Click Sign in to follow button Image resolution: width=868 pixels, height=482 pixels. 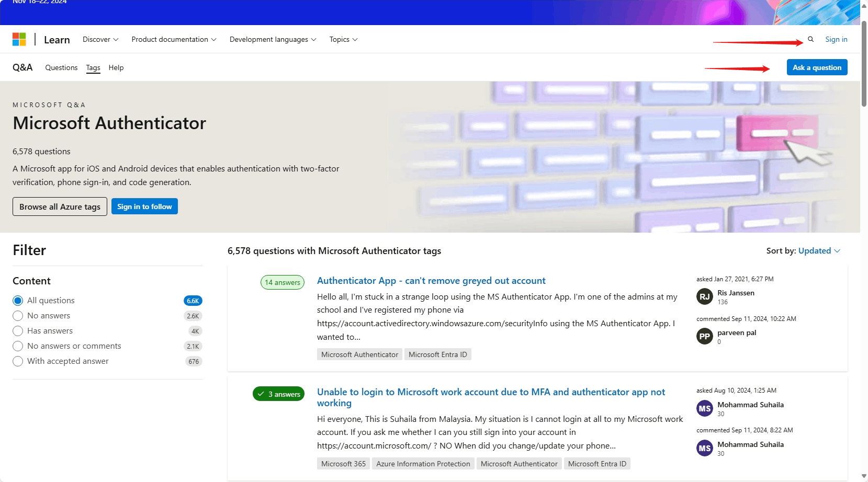[144, 206]
